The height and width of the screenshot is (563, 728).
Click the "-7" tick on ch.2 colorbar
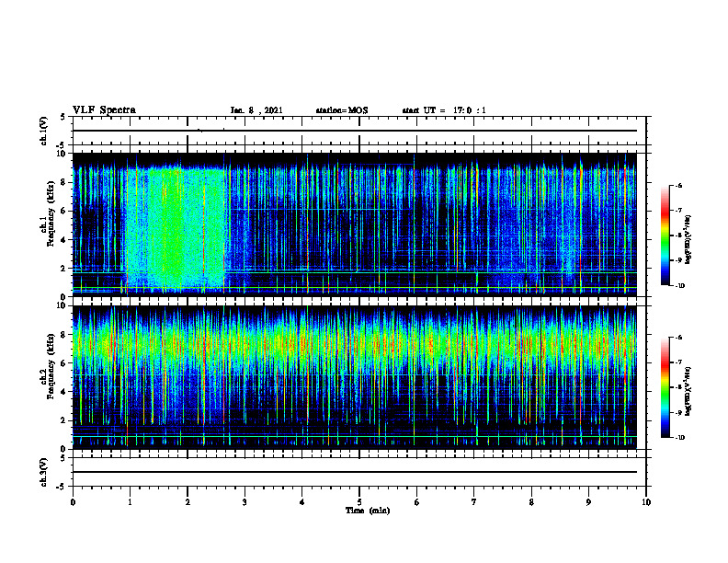(x=677, y=362)
